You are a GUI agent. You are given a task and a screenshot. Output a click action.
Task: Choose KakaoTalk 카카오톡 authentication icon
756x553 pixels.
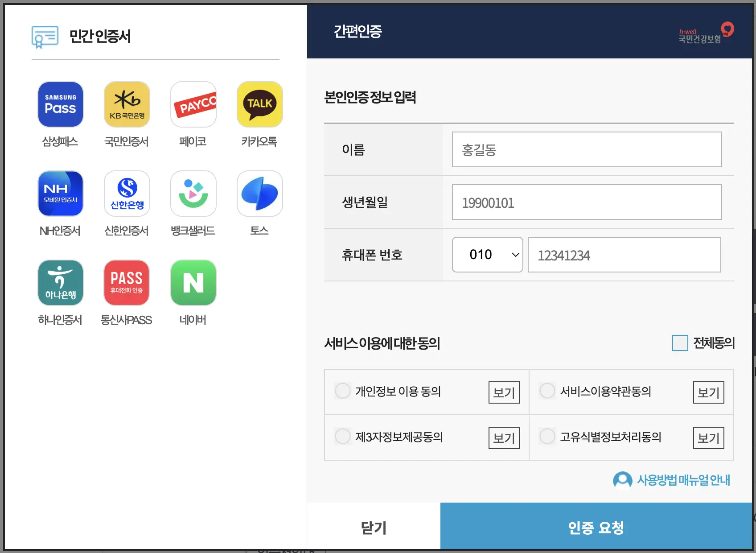click(x=260, y=104)
